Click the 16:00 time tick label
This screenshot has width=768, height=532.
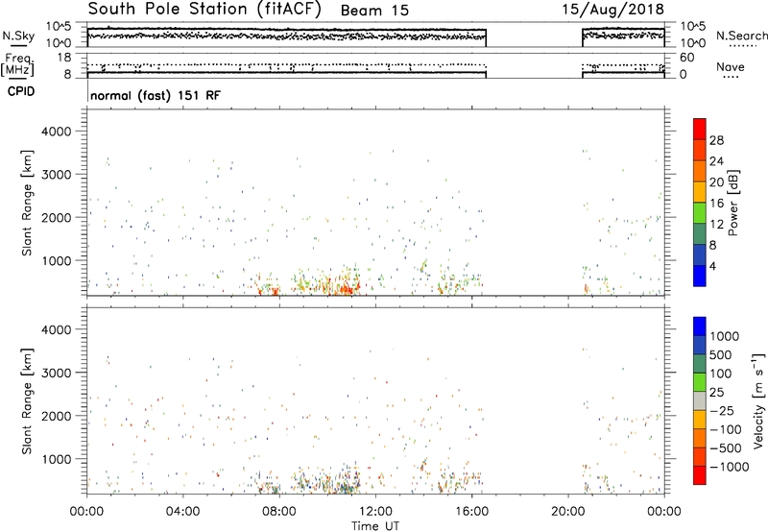coord(471,512)
